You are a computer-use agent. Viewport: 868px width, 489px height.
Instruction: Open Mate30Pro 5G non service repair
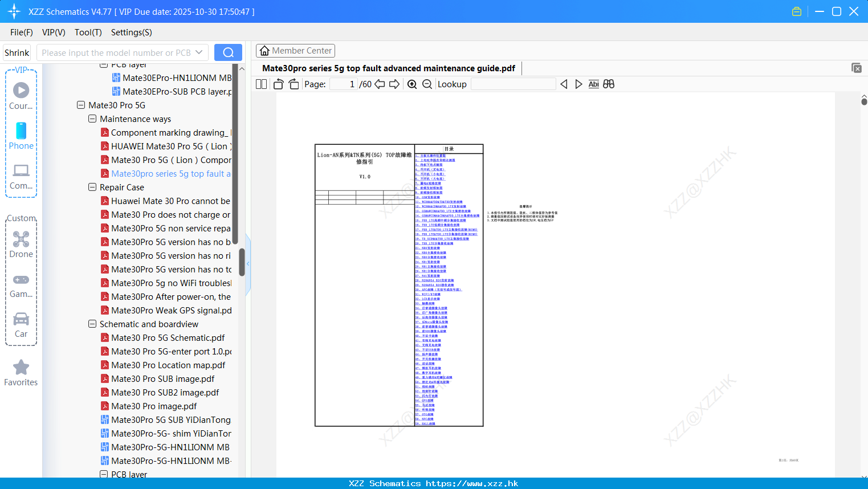pos(166,229)
